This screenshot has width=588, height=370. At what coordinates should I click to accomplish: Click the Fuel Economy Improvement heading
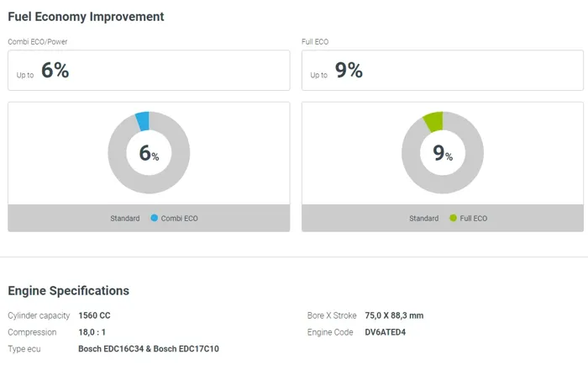coord(86,16)
